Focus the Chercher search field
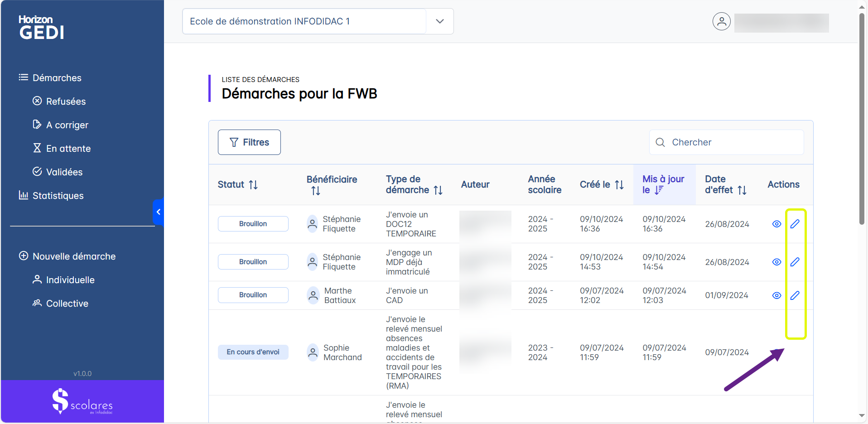 click(734, 142)
